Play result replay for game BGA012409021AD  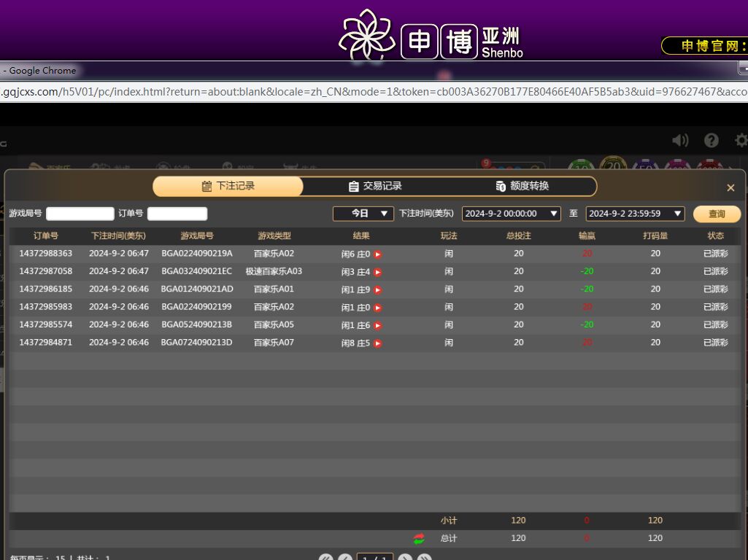click(x=378, y=290)
